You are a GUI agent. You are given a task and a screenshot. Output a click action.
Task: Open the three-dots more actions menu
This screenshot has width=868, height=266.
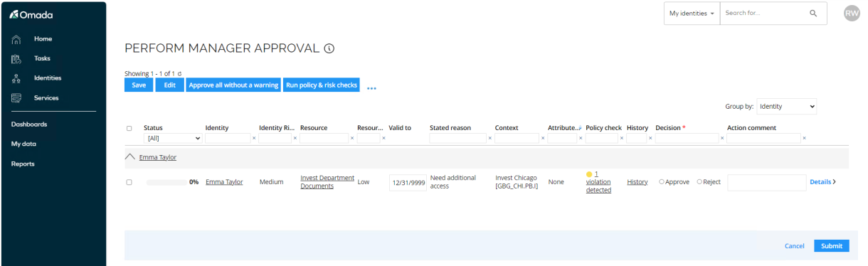pyautogui.click(x=371, y=88)
